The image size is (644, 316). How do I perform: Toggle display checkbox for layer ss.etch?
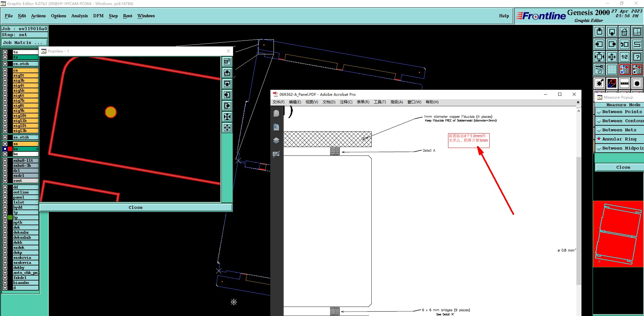point(5,137)
